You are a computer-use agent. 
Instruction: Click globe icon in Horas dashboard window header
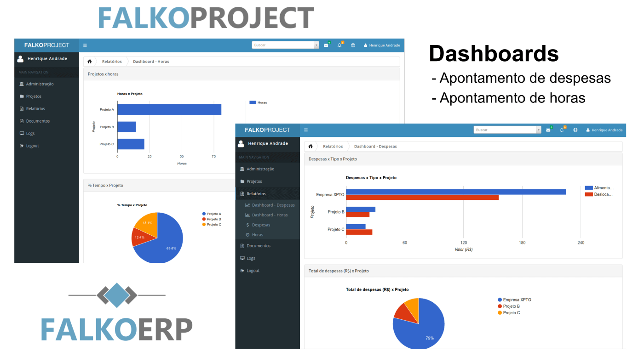point(353,45)
